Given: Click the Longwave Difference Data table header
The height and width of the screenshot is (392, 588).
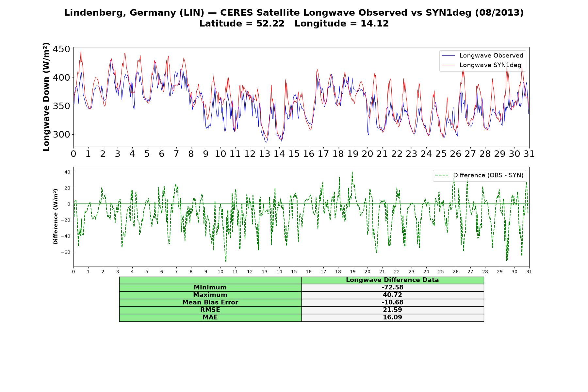Looking at the screenshot, I should pyautogui.click(x=392, y=280).
